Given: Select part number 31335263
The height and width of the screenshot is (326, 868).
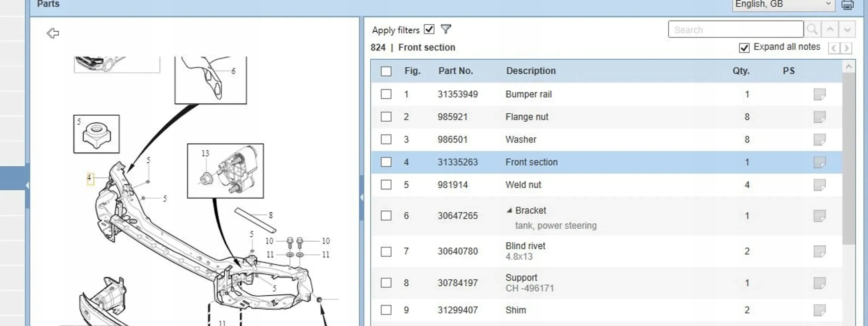Looking at the screenshot, I should pyautogui.click(x=458, y=162).
